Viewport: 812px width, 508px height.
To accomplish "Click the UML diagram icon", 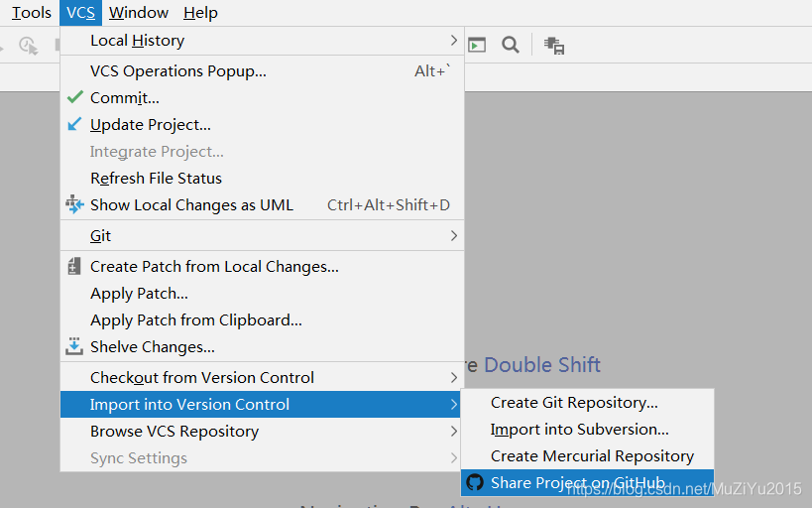I will (74, 204).
